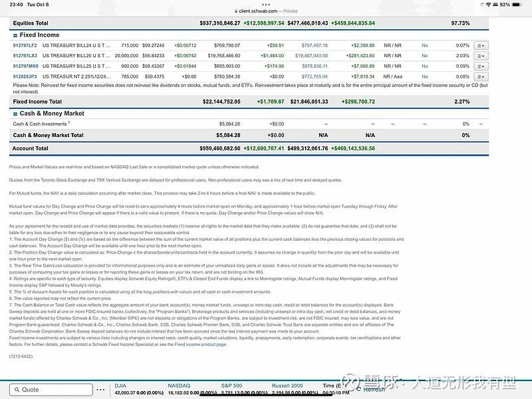Select the NASDAQ index quote
Screen dimensions: 532x399
[192, 389]
